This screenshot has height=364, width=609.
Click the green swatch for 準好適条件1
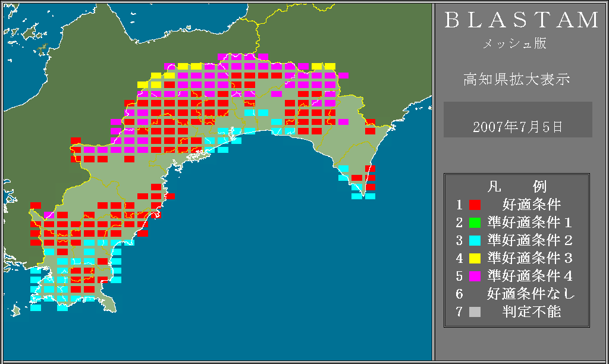tap(475, 222)
